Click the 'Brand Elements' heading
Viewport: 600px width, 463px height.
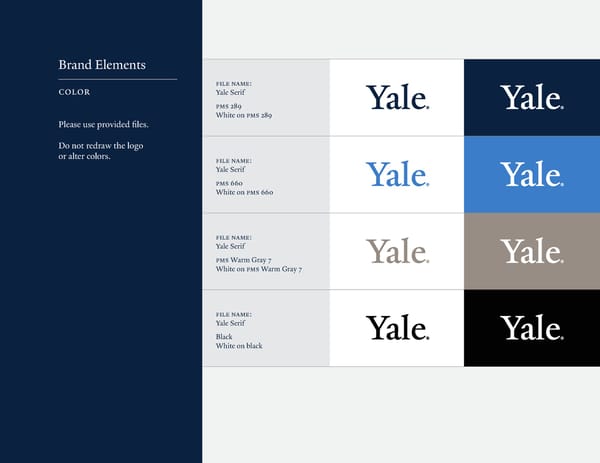[x=102, y=65]
